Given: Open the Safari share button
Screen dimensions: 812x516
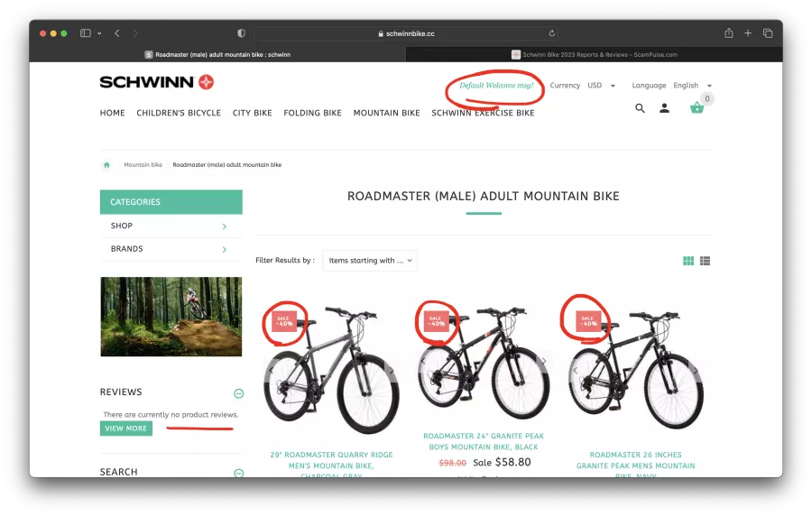Looking at the screenshot, I should click(x=729, y=33).
